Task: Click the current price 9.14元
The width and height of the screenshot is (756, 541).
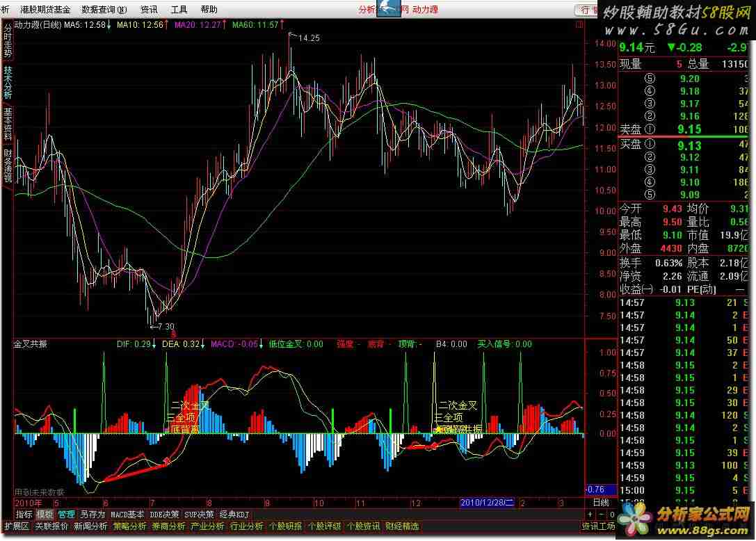Action: pos(637,47)
